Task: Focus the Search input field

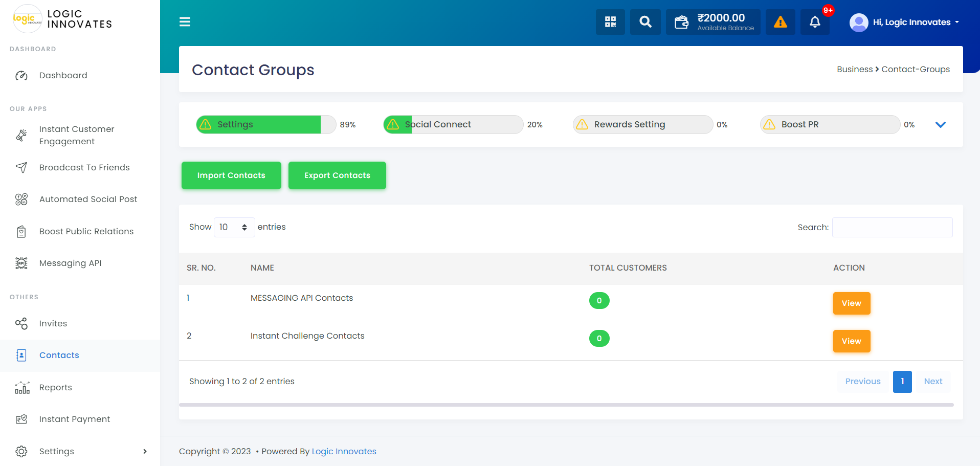Action: pyautogui.click(x=893, y=227)
